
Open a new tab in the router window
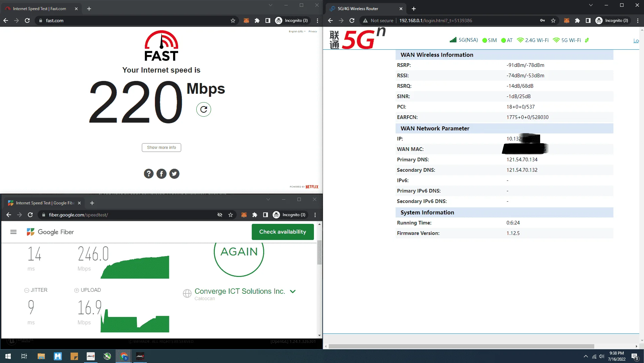coord(414,9)
